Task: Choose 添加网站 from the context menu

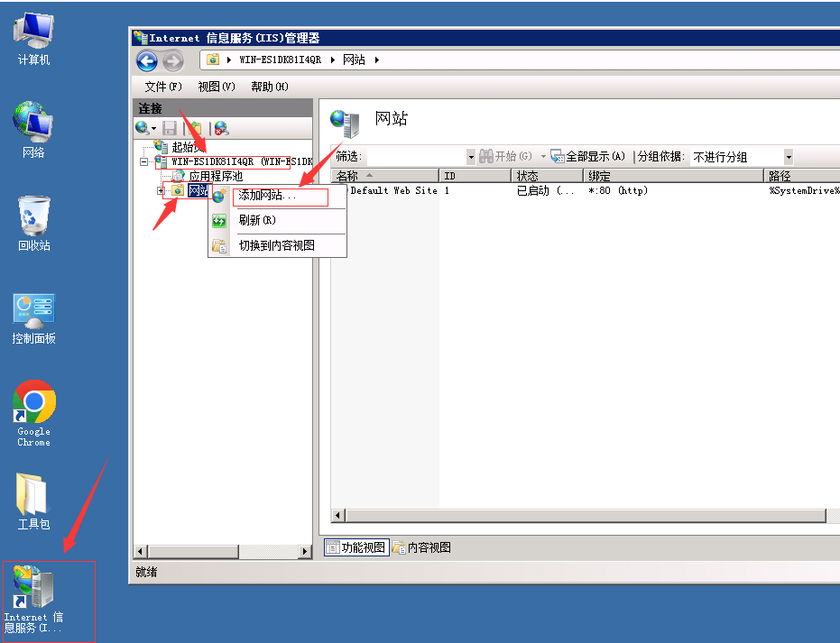Action: (267, 196)
